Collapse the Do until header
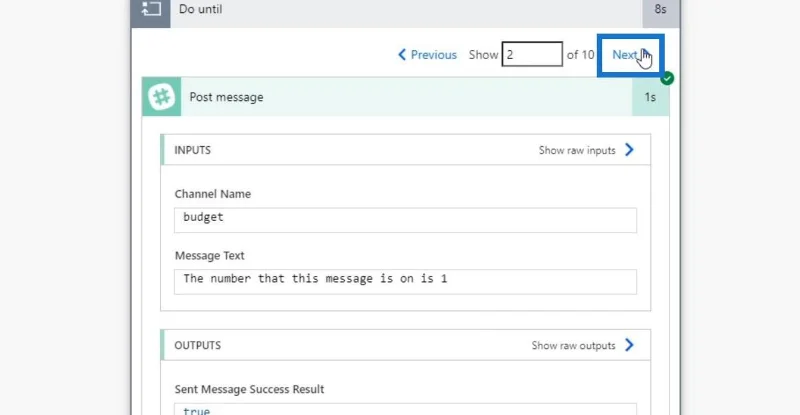The image size is (800, 415). click(x=406, y=10)
